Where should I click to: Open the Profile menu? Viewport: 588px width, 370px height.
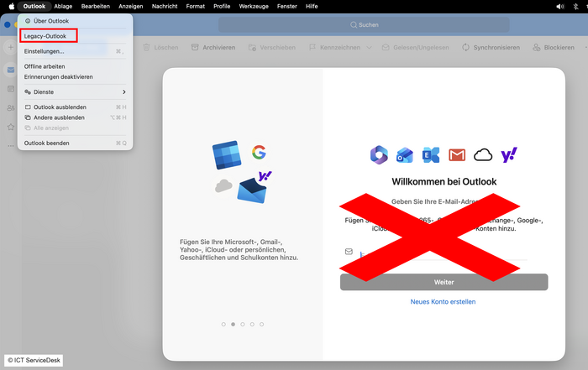(x=222, y=7)
